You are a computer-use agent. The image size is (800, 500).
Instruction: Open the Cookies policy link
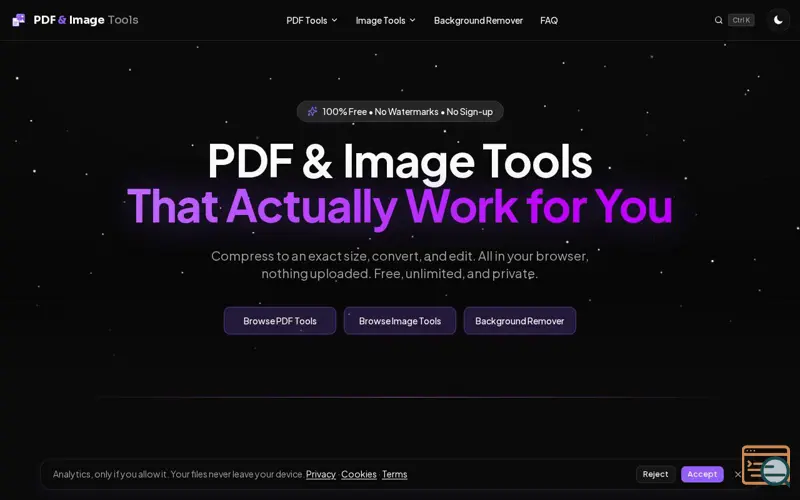coord(359,474)
